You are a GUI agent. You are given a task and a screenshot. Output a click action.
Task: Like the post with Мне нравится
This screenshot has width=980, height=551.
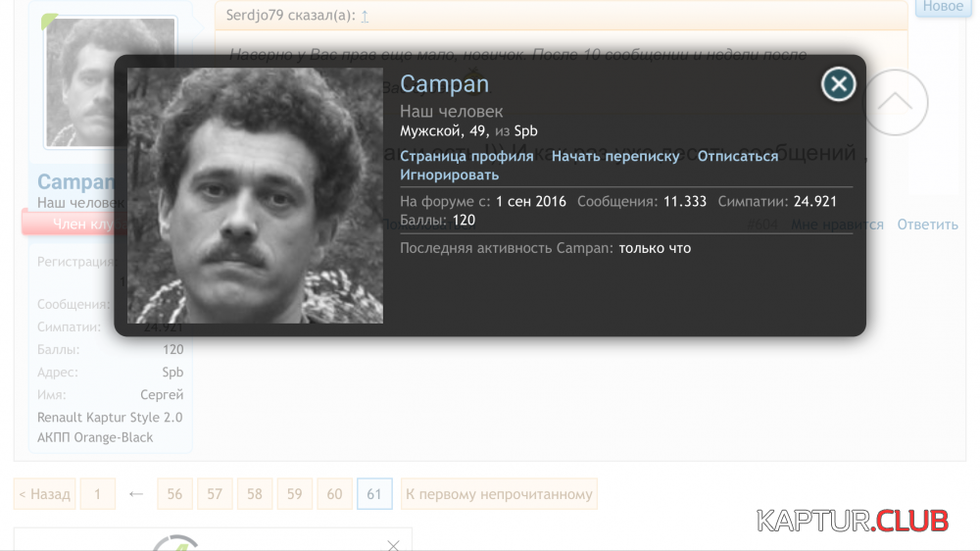point(837,225)
